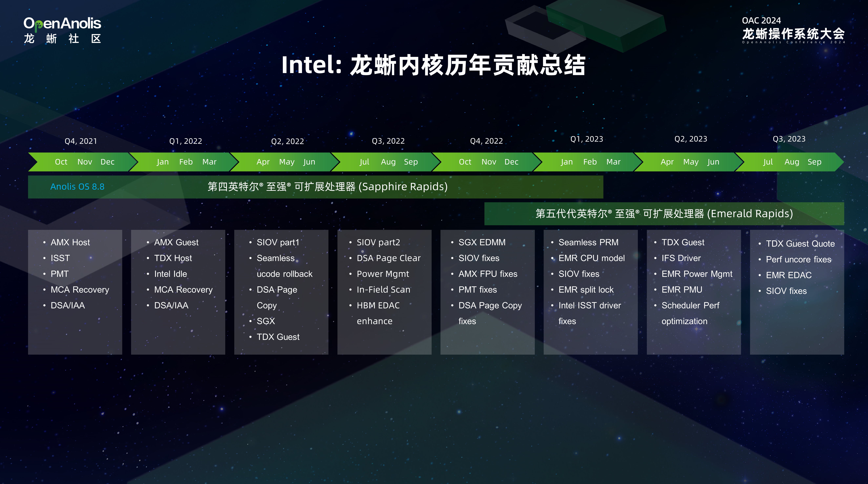Click 'SIOV fixes' in the Q1 2023 box

coord(579,274)
